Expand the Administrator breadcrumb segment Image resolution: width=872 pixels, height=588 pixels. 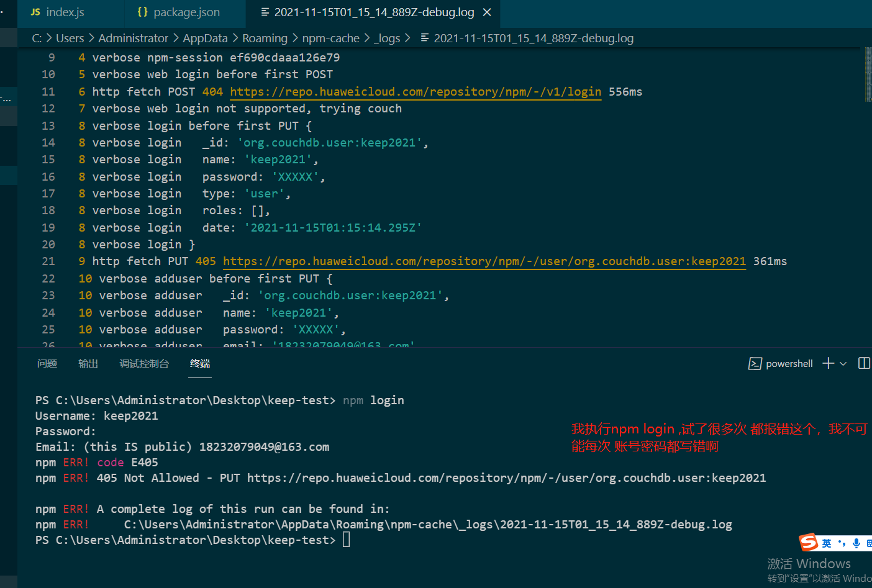[133, 38]
